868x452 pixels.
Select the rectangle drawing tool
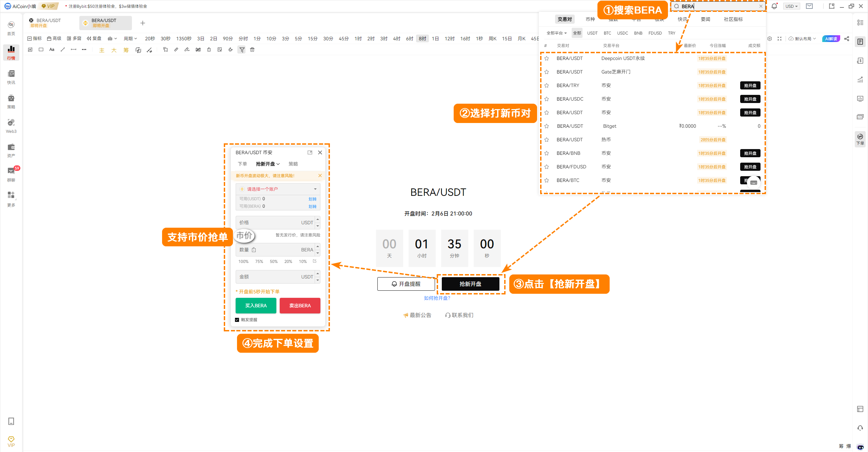coord(41,49)
